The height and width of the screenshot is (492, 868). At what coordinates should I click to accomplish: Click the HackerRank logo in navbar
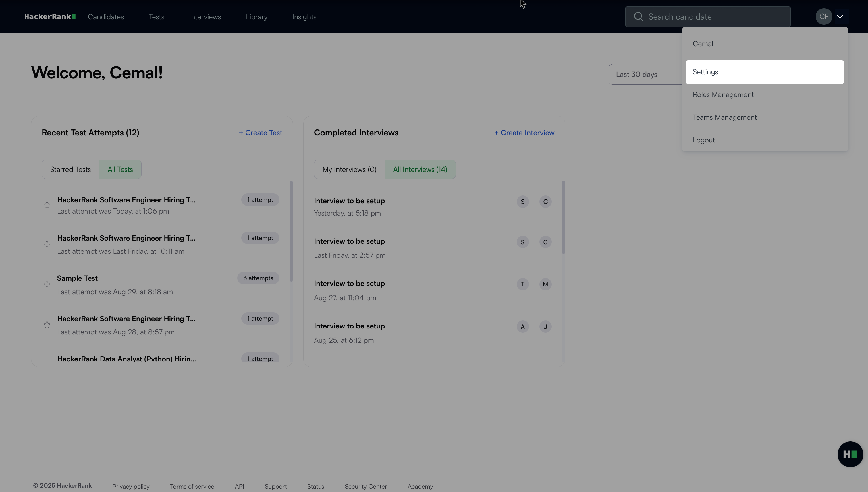[x=50, y=17]
